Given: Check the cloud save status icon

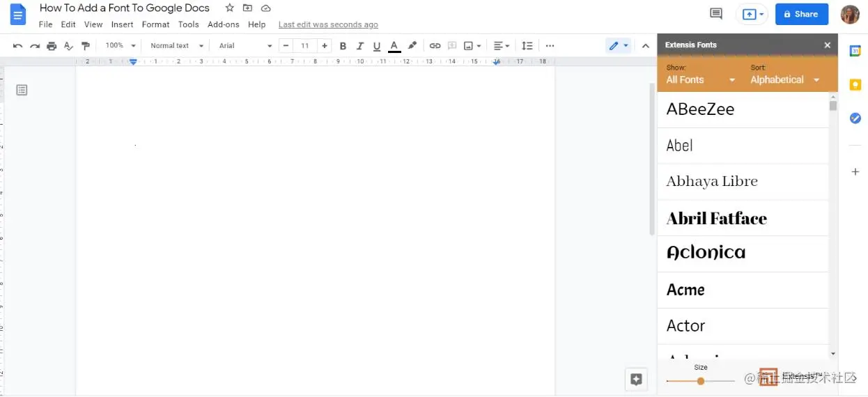Looking at the screenshot, I should [265, 8].
